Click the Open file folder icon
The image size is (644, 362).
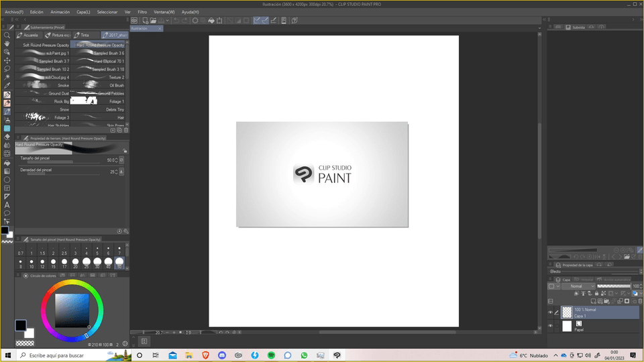click(x=153, y=21)
